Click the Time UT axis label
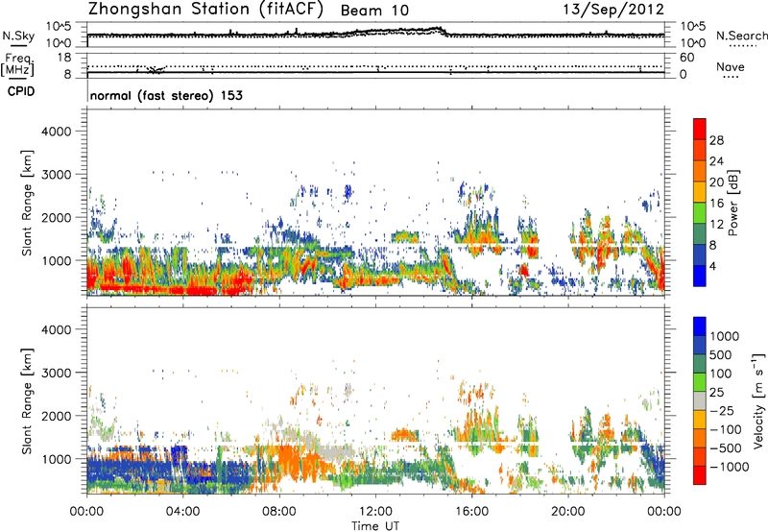This screenshot has height=532, width=768. coord(375,526)
